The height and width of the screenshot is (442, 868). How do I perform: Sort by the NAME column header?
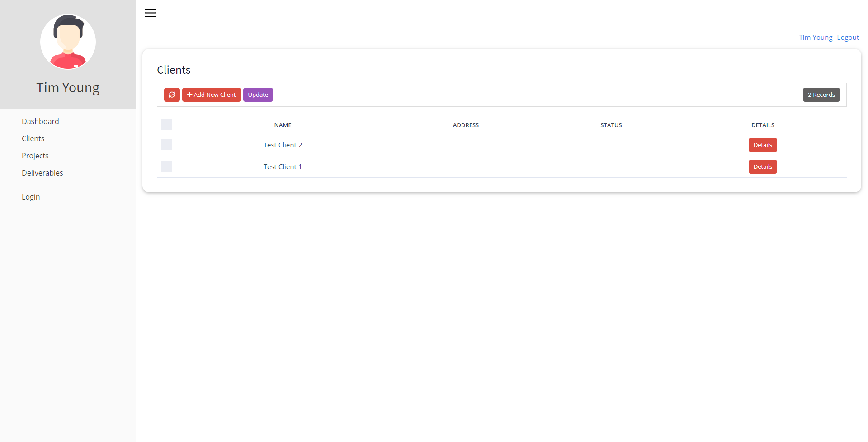coord(283,125)
